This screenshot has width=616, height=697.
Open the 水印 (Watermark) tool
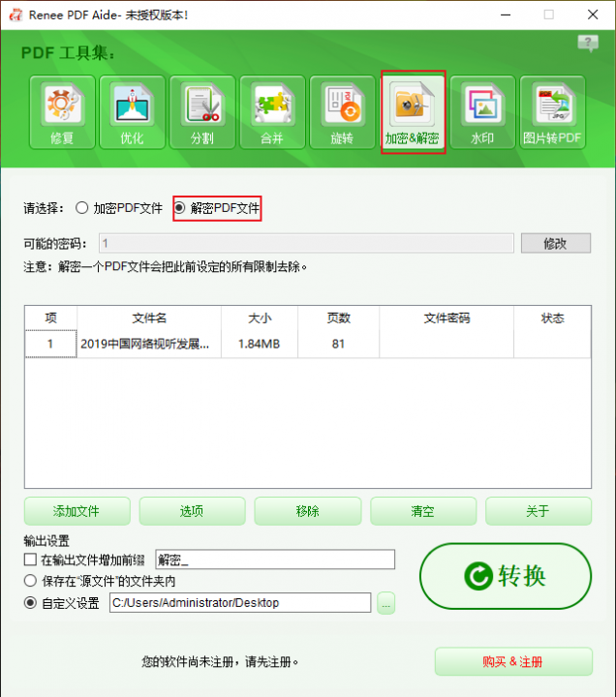click(482, 112)
